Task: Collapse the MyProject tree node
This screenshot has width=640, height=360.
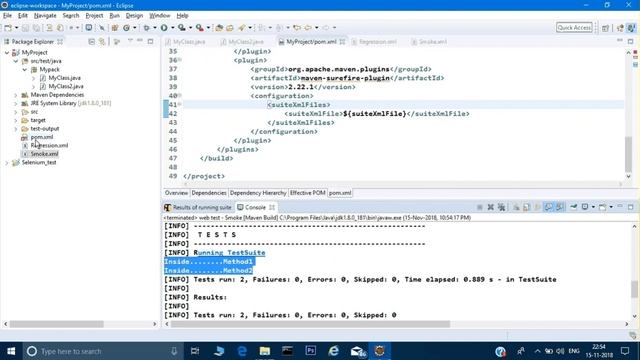Action: pyautogui.click(x=7, y=53)
